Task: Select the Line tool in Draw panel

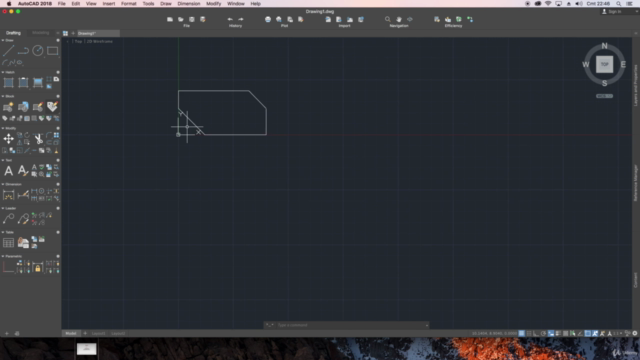Action: point(8,51)
